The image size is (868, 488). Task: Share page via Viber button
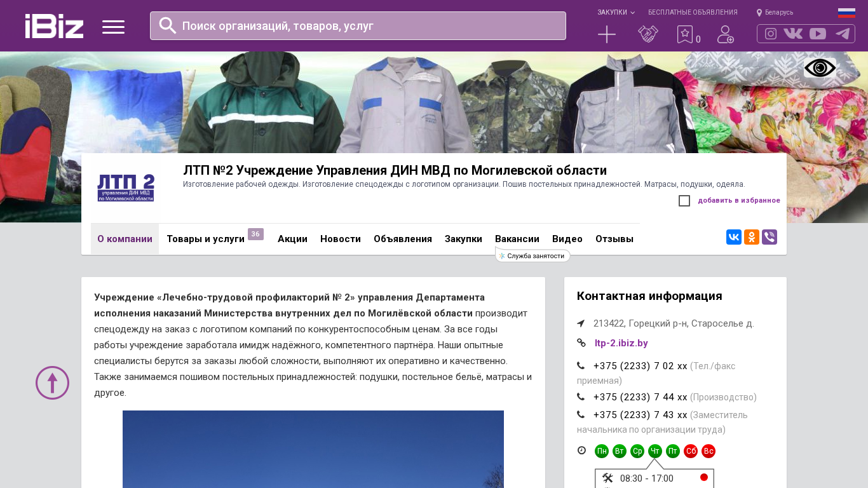point(770,237)
